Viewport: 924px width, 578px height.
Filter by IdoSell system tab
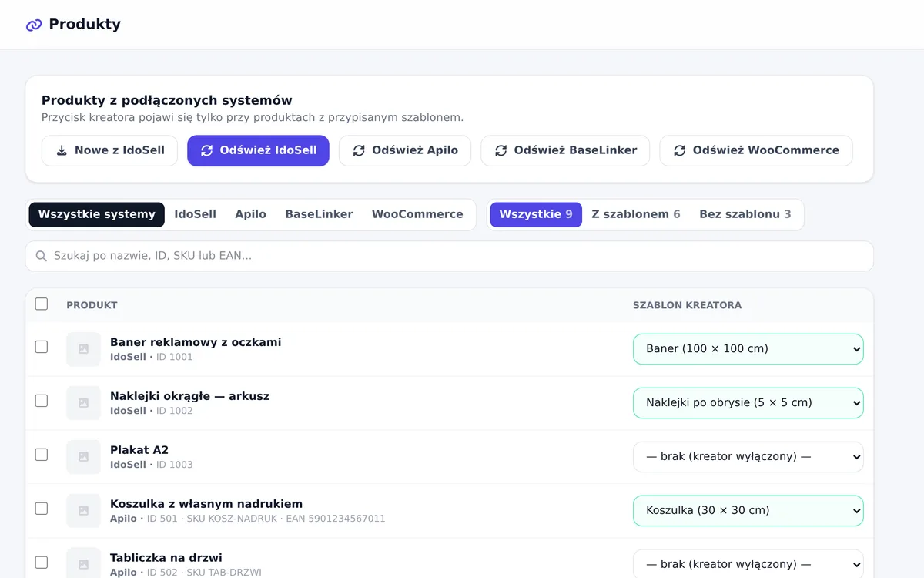196,215
